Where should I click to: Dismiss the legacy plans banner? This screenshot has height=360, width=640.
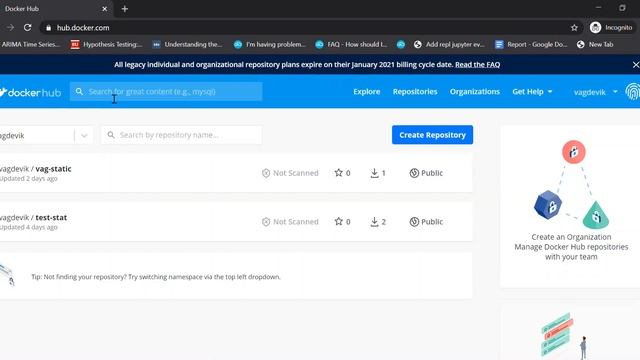[x=636, y=64]
